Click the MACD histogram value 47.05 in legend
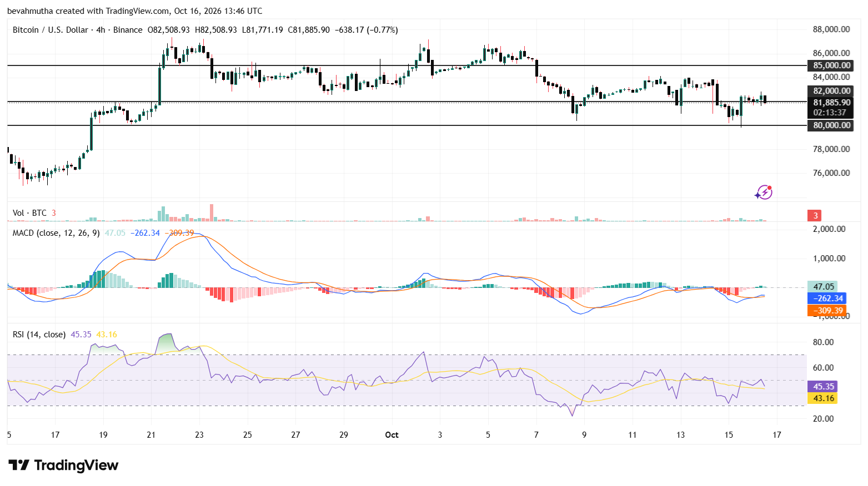The width and height of the screenshot is (868, 486). point(116,233)
